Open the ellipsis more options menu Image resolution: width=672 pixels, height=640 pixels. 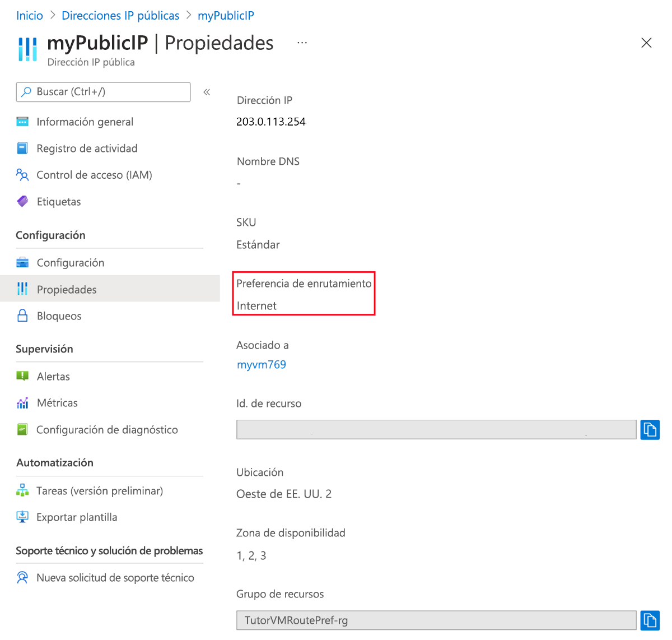tap(302, 43)
